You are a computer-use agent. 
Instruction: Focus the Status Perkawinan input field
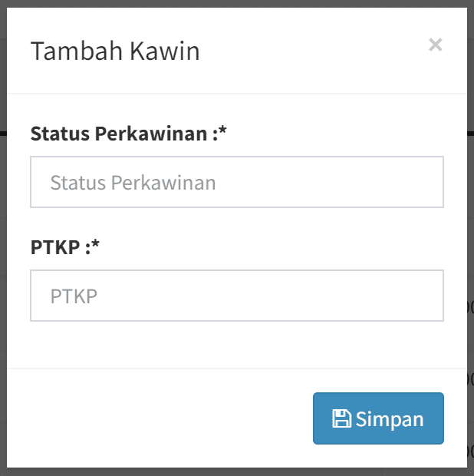(x=237, y=183)
